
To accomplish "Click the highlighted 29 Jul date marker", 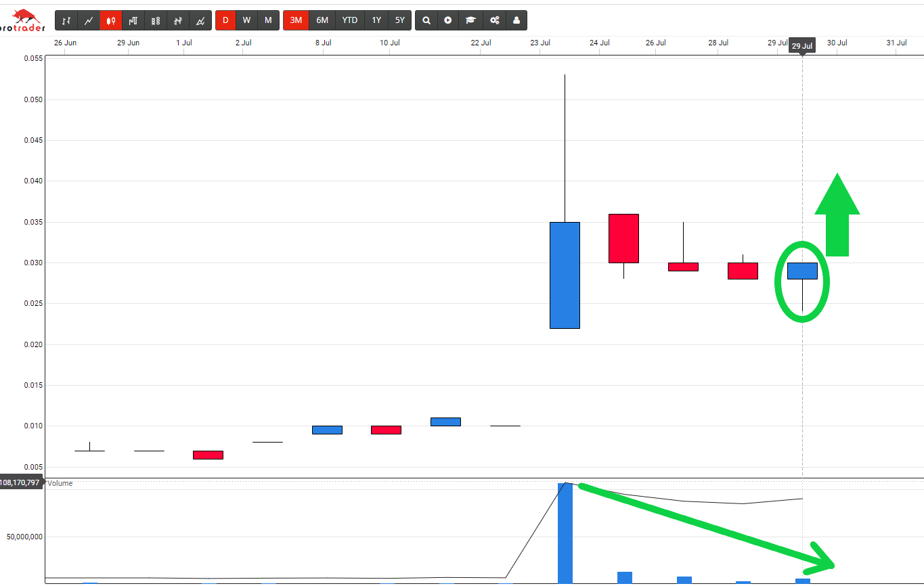I will click(x=802, y=45).
